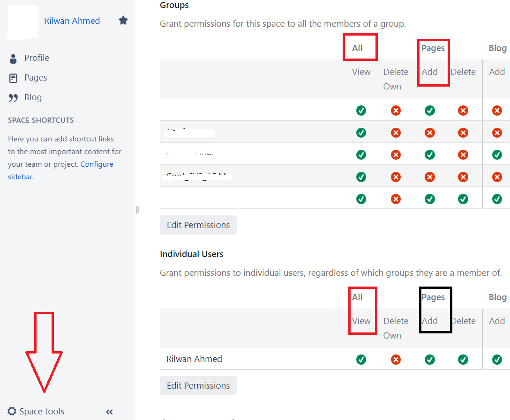Screen dimensions: 510x420
Task: Click Edit Permissions under Individual Users
Action: click(x=198, y=385)
